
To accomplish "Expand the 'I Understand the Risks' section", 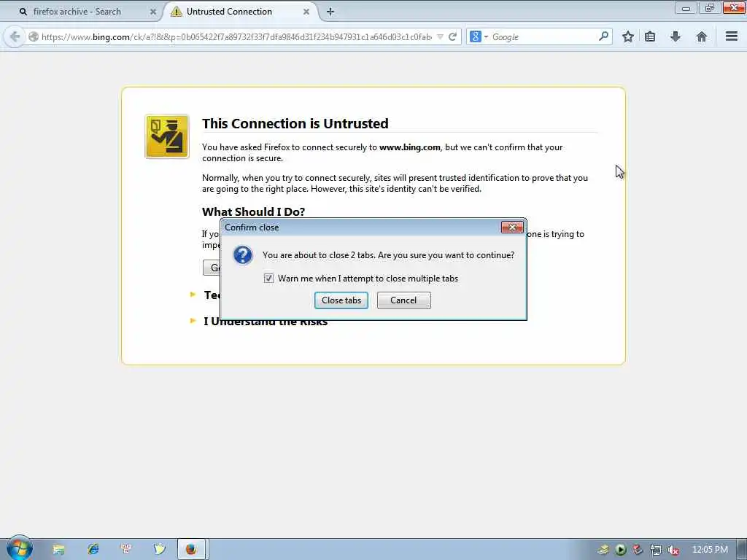I will 193,321.
